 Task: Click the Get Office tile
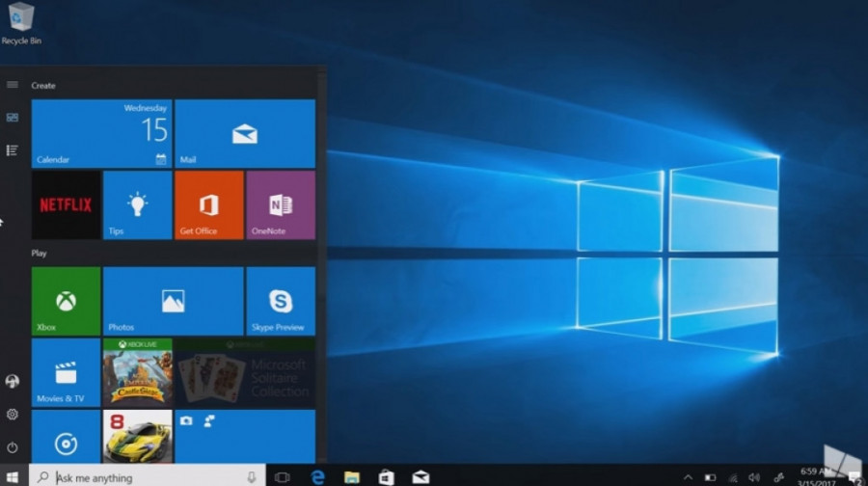point(208,204)
